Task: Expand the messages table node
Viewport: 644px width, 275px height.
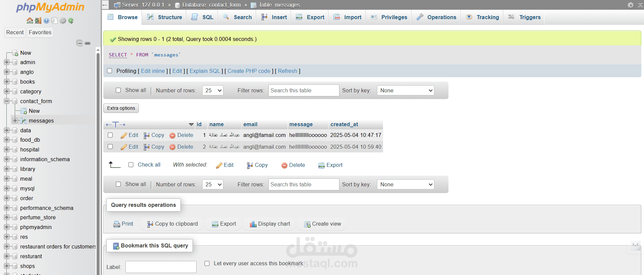Action: click(x=15, y=121)
